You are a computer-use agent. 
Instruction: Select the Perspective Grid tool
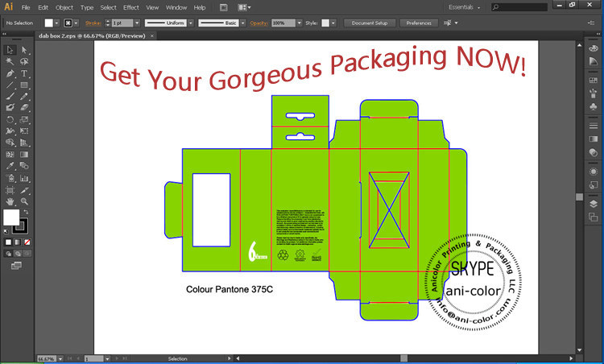coord(24,143)
